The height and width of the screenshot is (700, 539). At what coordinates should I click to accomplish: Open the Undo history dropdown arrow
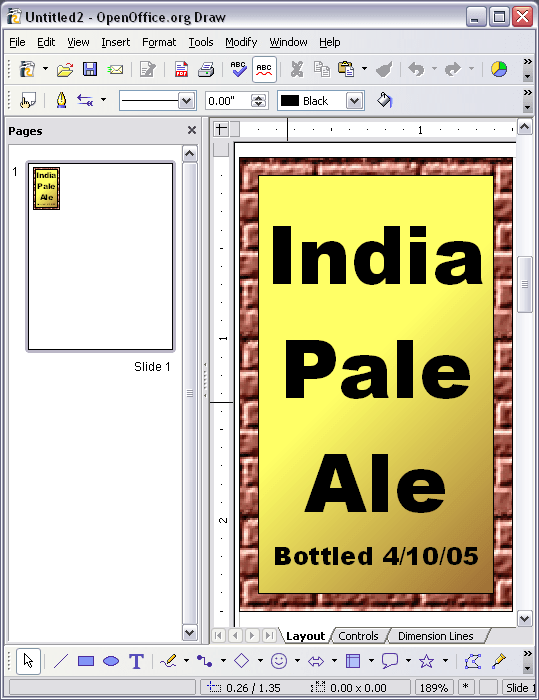pyautogui.click(x=434, y=69)
